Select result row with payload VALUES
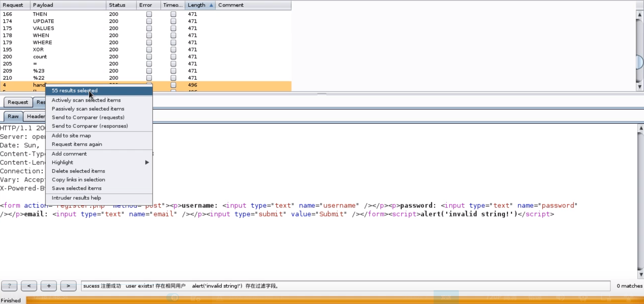Screen dimensions: 644x304 click(146, 28)
